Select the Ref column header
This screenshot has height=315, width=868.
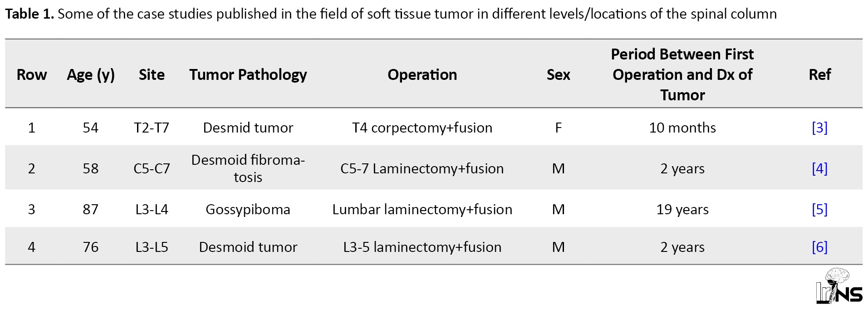tap(819, 74)
